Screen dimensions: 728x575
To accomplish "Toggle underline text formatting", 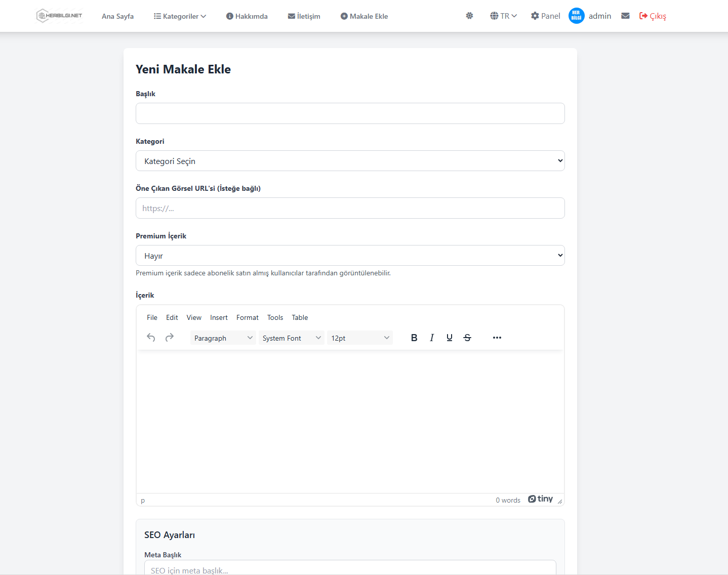I will pos(450,338).
